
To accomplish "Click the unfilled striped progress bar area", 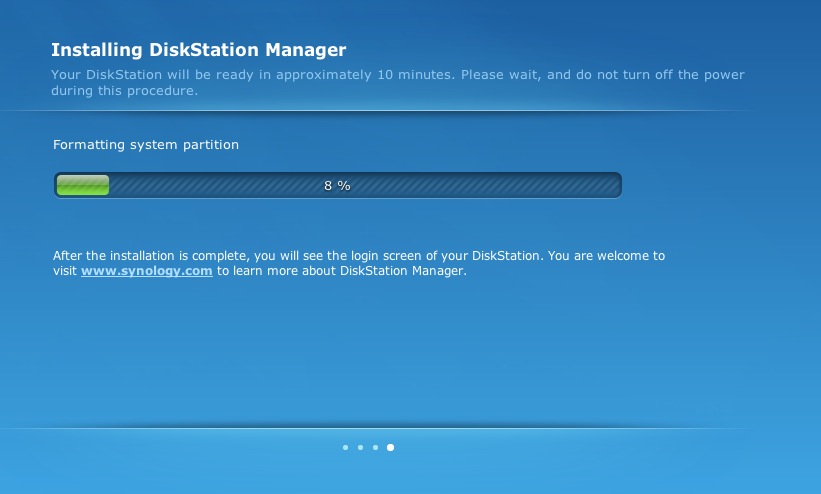I will [x=364, y=185].
